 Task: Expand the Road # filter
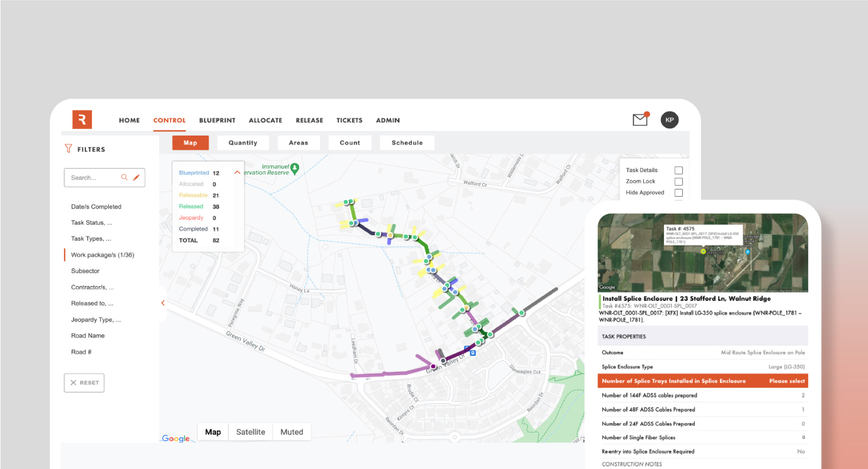[81, 352]
